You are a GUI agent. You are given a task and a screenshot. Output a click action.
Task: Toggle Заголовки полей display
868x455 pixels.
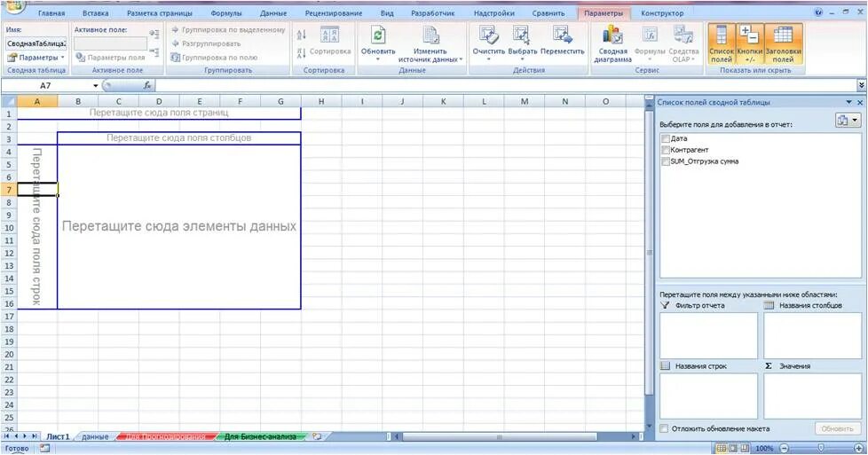click(x=784, y=43)
